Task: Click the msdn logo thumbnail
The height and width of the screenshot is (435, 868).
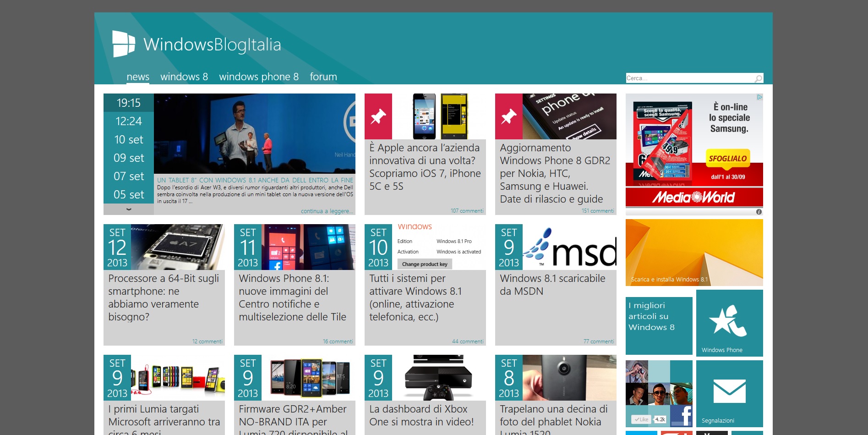Action: pos(569,247)
